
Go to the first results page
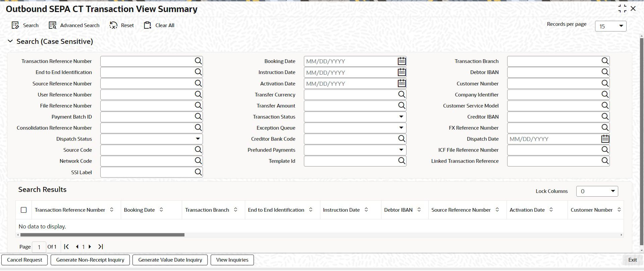coord(66,247)
